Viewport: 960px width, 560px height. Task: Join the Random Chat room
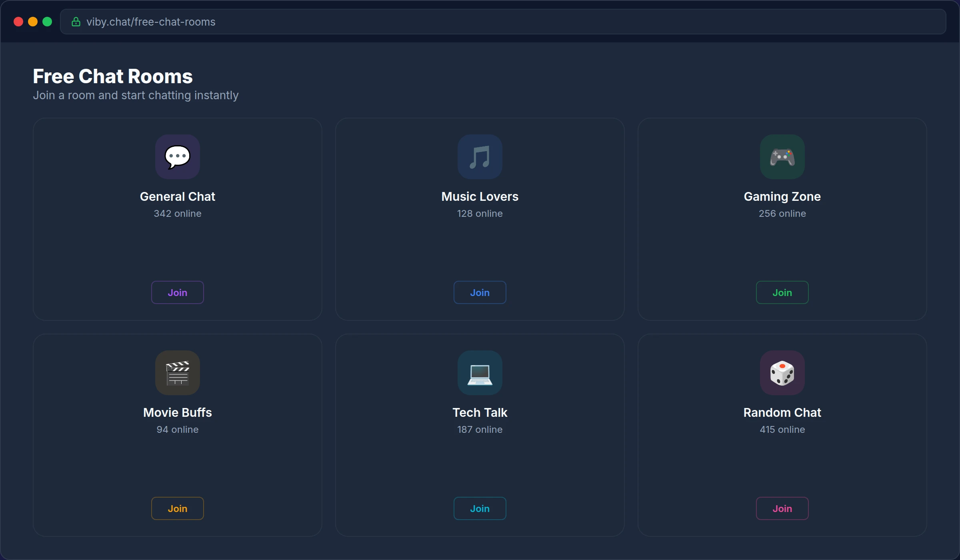coord(782,508)
